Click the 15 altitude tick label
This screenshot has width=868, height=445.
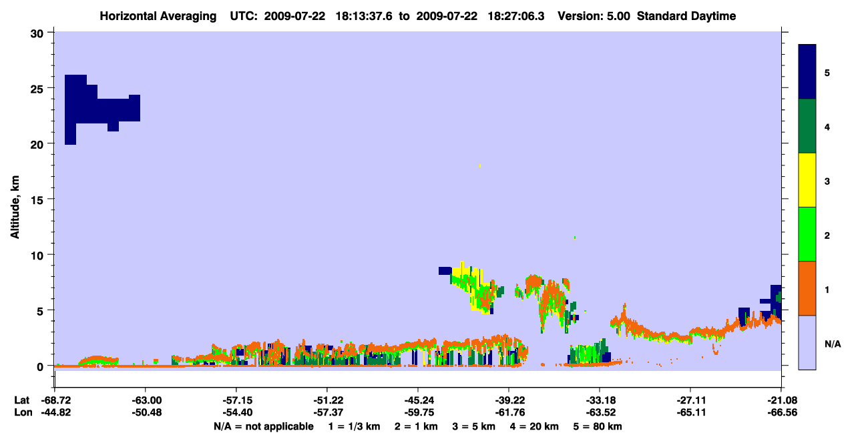coord(39,199)
